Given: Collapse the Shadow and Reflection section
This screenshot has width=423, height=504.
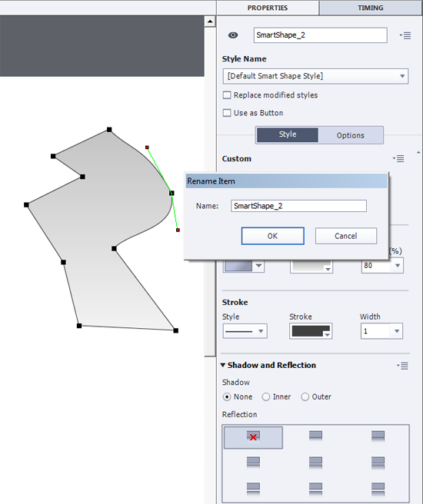Looking at the screenshot, I should click(x=222, y=365).
